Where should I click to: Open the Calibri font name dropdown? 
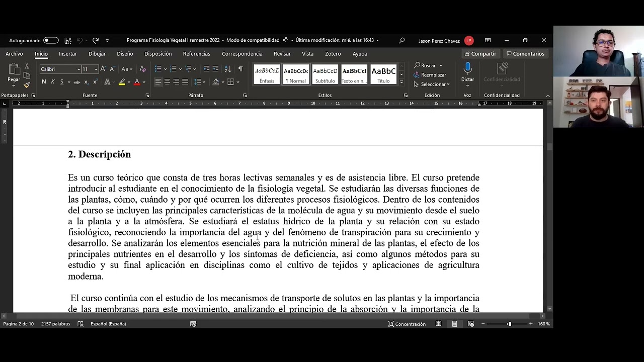click(x=78, y=69)
